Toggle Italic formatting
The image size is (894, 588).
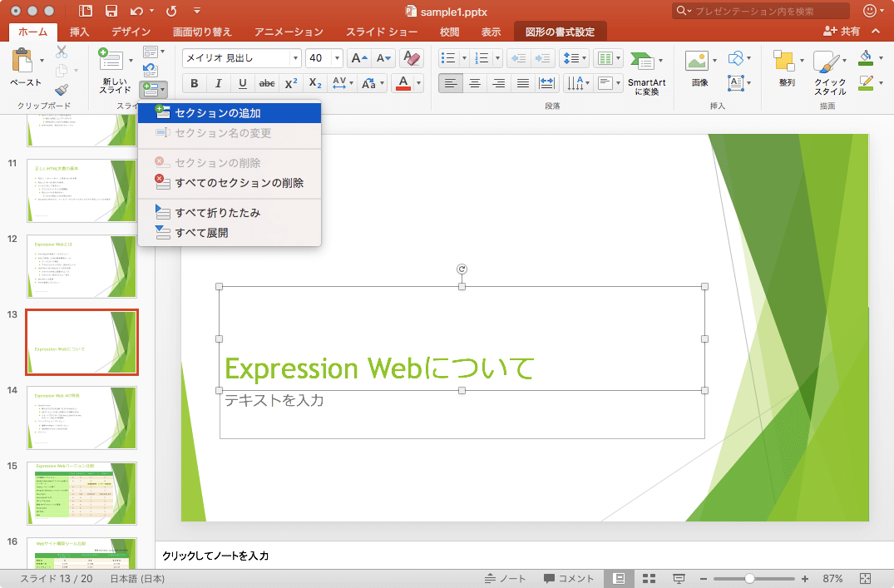coord(219,83)
